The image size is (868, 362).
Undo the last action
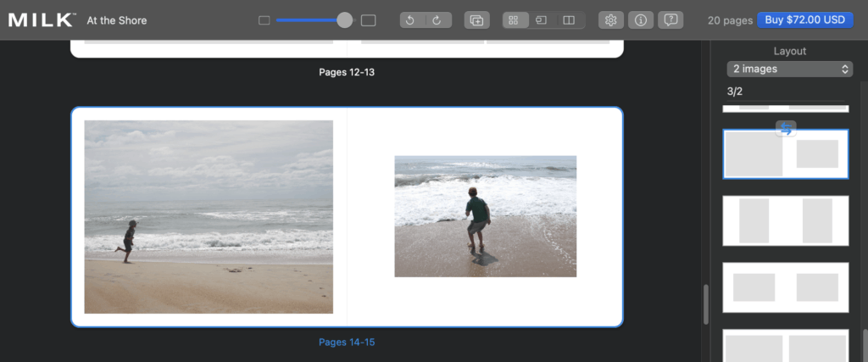pos(410,20)
